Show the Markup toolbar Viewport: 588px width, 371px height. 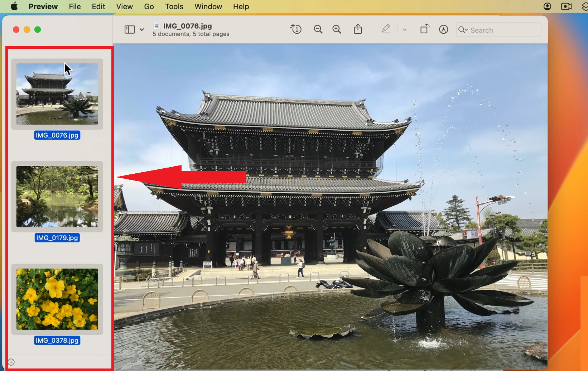pos(443,29)
